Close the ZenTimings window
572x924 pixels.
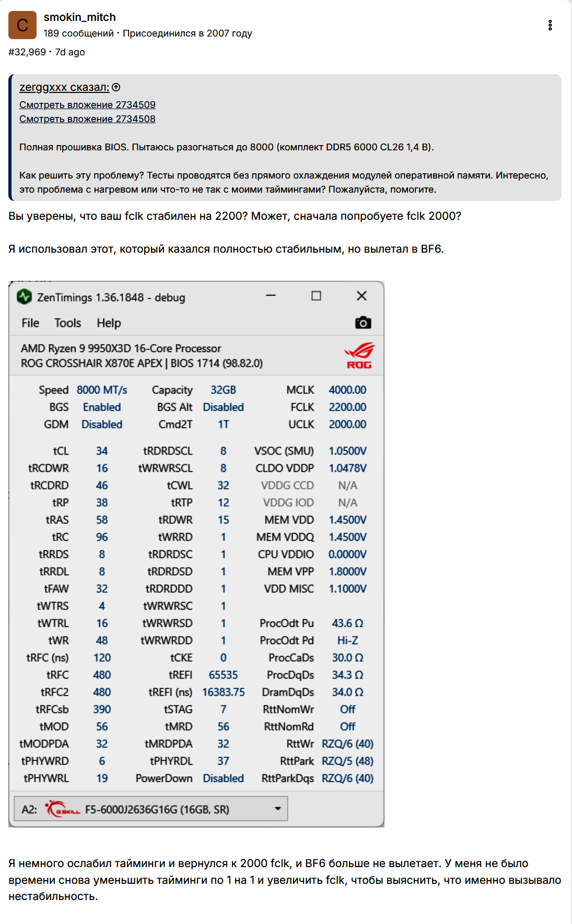click(361, 296)
